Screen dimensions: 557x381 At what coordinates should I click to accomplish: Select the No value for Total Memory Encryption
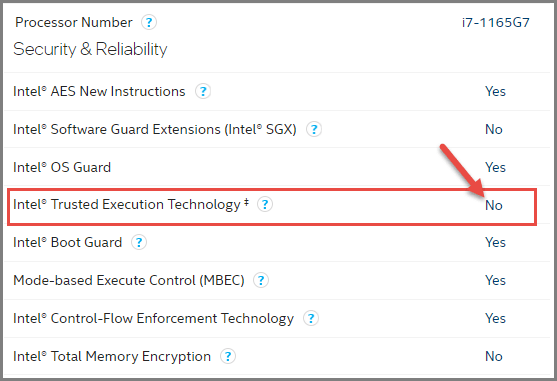pyautogui.click(x=494, y=356)
